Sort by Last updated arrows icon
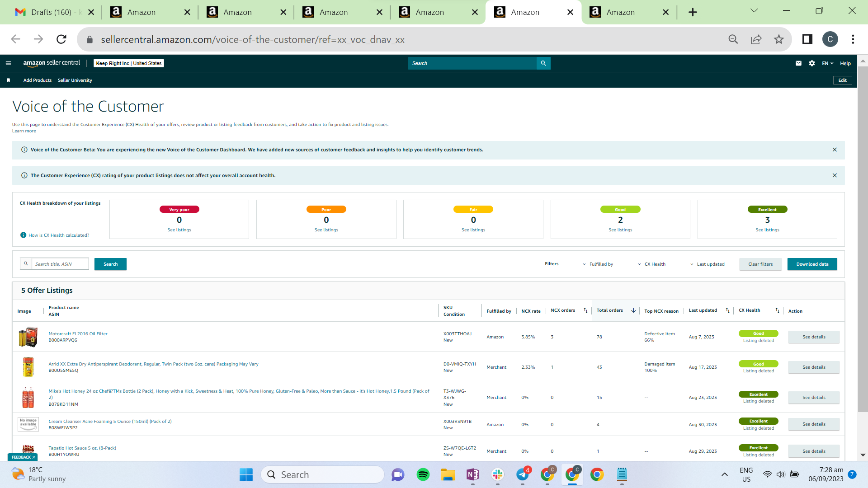 click(x=728, y=310)
